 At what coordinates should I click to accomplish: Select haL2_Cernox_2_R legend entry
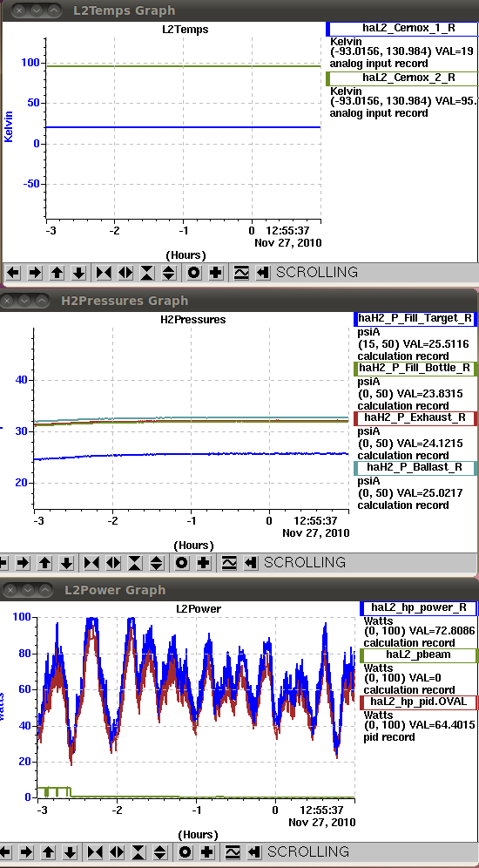(402, 78)
